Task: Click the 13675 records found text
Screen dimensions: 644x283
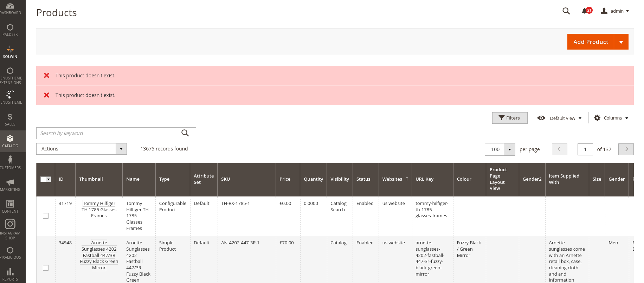Action: 164,149
